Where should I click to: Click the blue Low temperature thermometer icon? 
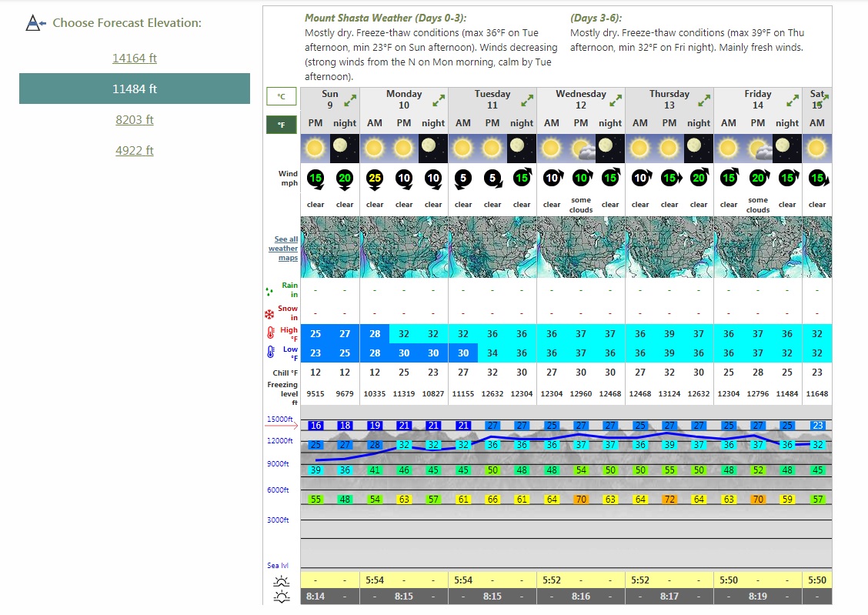pos(271,352)
